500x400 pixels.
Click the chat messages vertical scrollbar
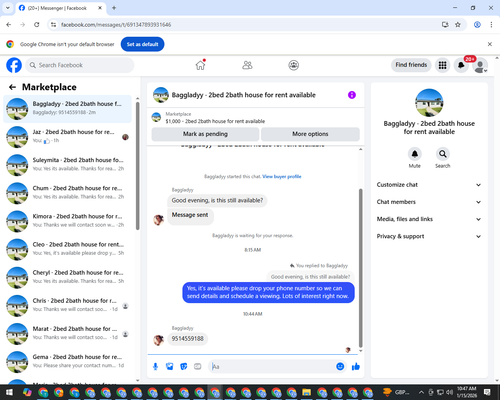click(360, 268)
